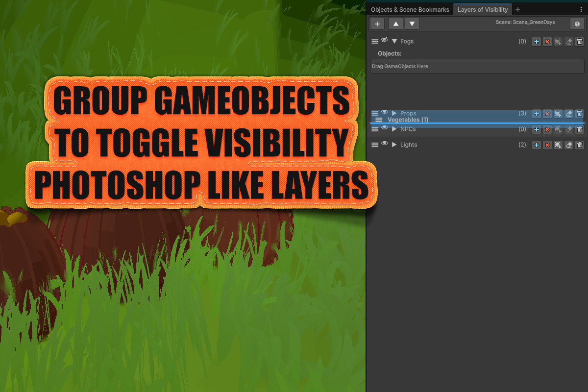Image resolution: width=588 pixels, height=392 pixels.
Task: Hide the Lights layer via eye icon
Action: point(385,144)
